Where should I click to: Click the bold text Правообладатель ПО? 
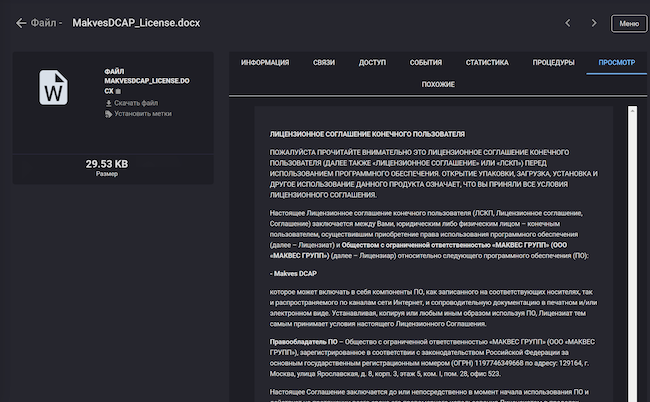tap(303, 342)
